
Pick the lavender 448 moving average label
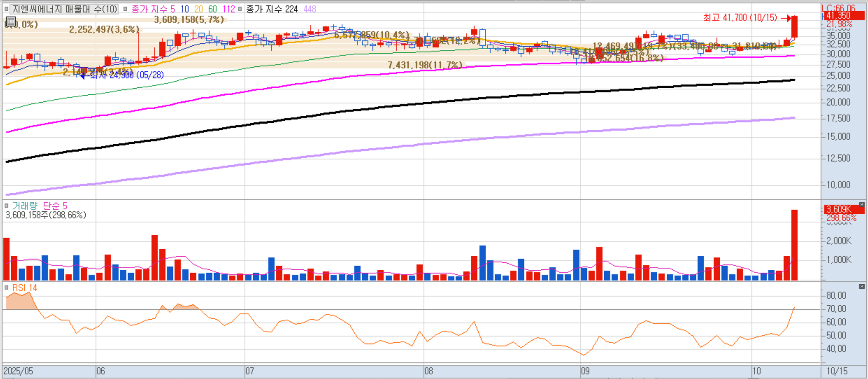pyautogui.click(x=310, y=9)
